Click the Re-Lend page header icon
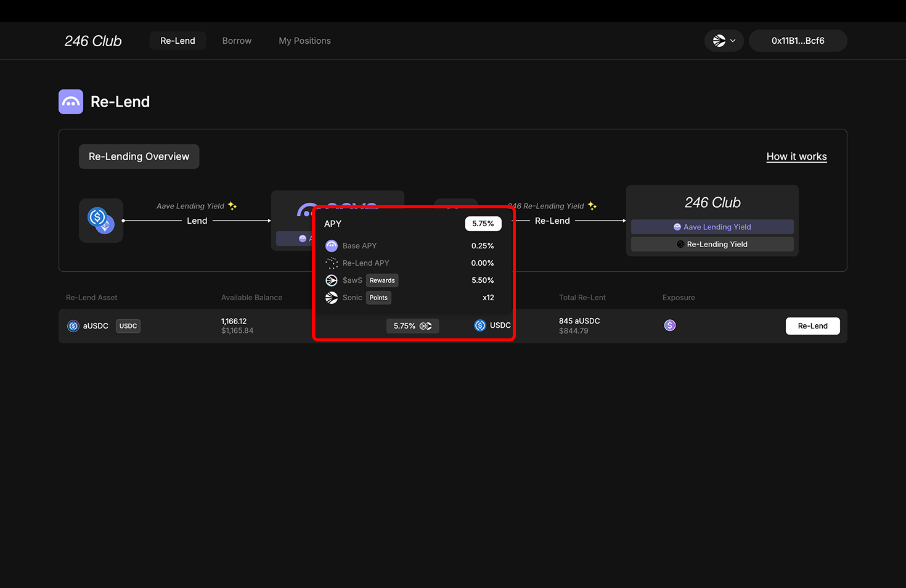The width and height of the screenshot is (906, 588). 71,102
